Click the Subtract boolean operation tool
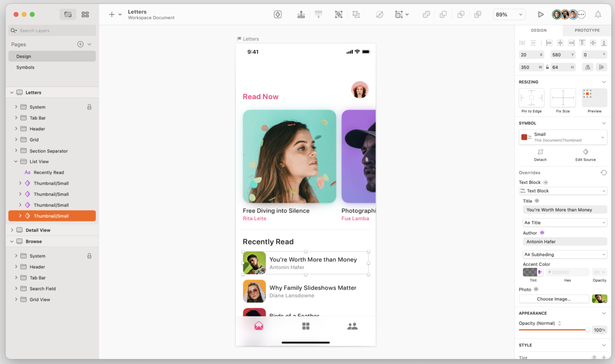This screenshot has width=615, height=364. pyautogui.click(x=443, y=14)
